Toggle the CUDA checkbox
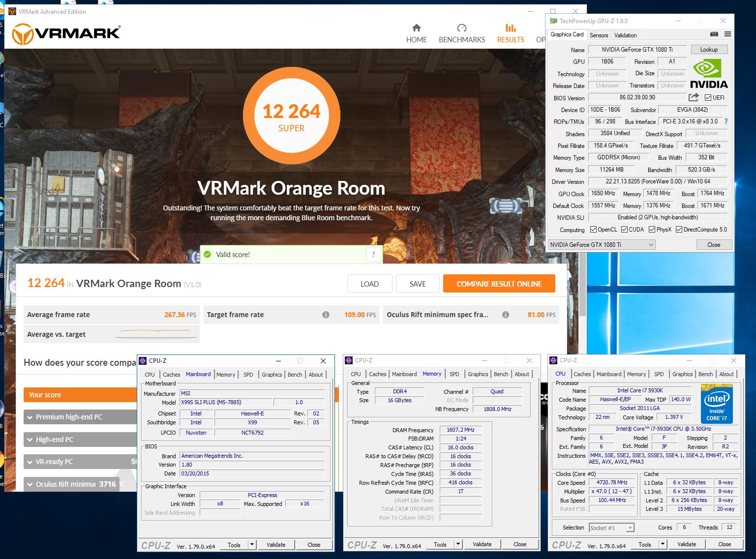 pyautogui.click(x=624, y=230)
